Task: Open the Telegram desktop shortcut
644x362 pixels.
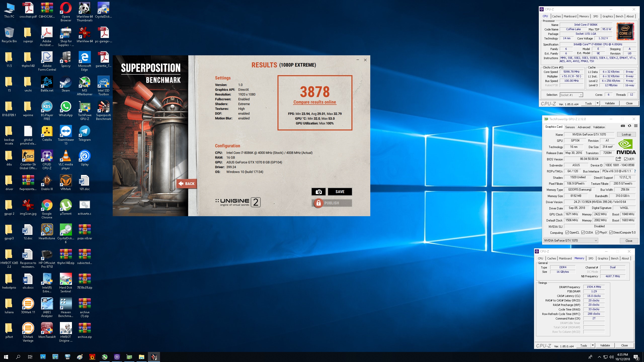Action: point(85,133)
